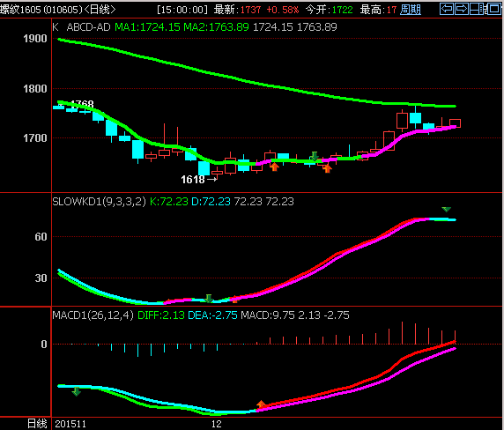Click the ABCD-AD indicator name
504x430 pixels.
(88, 27)
